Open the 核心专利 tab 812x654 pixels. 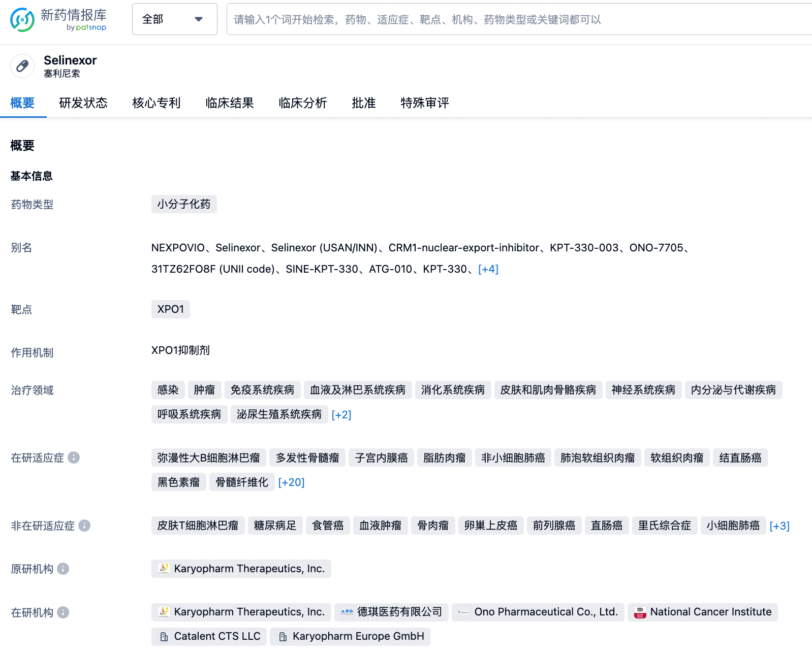click(x=157, y=103)
